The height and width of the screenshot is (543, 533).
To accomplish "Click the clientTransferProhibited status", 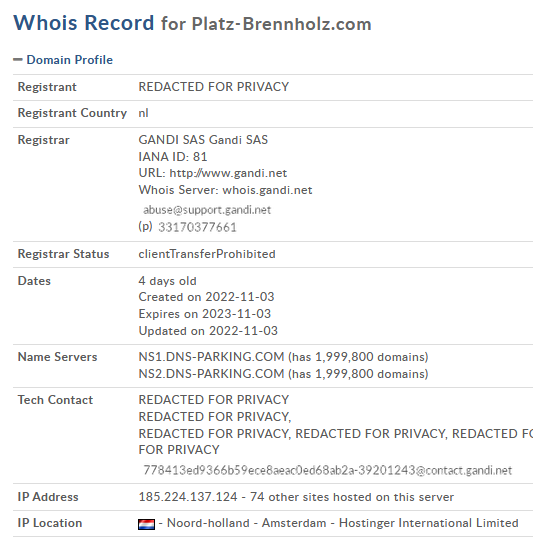I will pyautogui.click(x=207, y=254).
